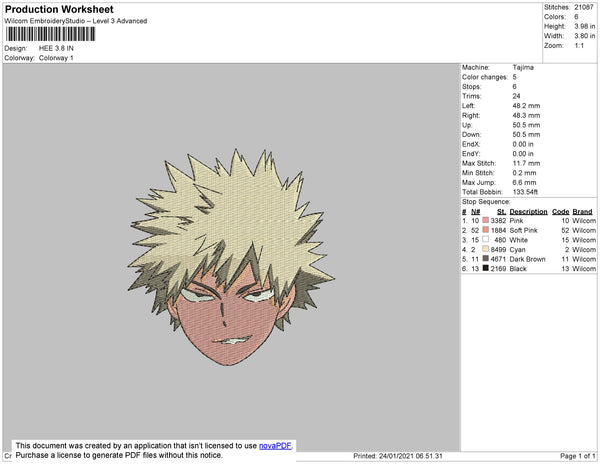600x464 pixels.
Task: Click the Black color swatch
Action: click(x=486, y=268)
